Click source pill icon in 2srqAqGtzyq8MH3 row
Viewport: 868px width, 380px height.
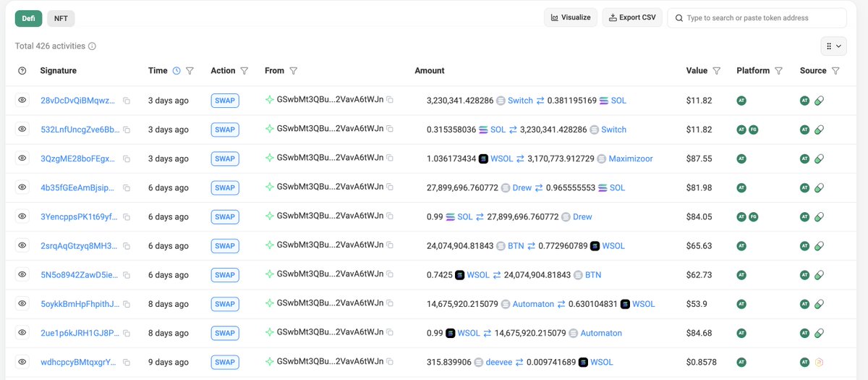(x=819, y=246)
